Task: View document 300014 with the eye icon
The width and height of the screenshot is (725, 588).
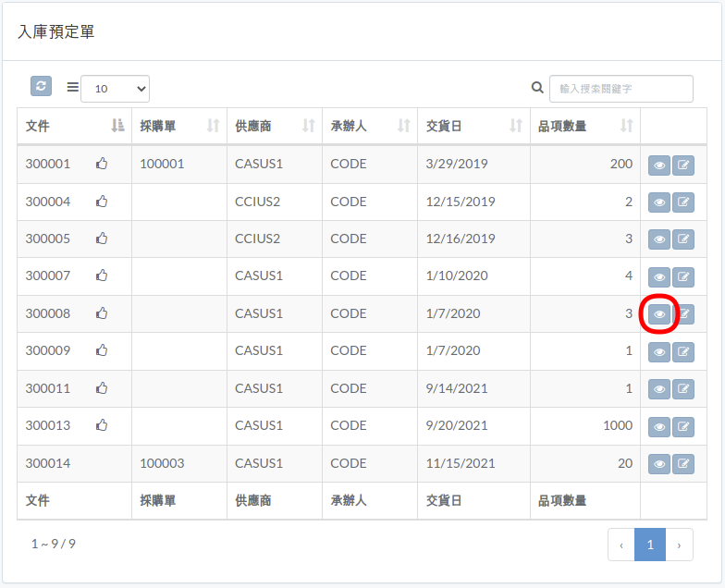Action: click(659, 464)
